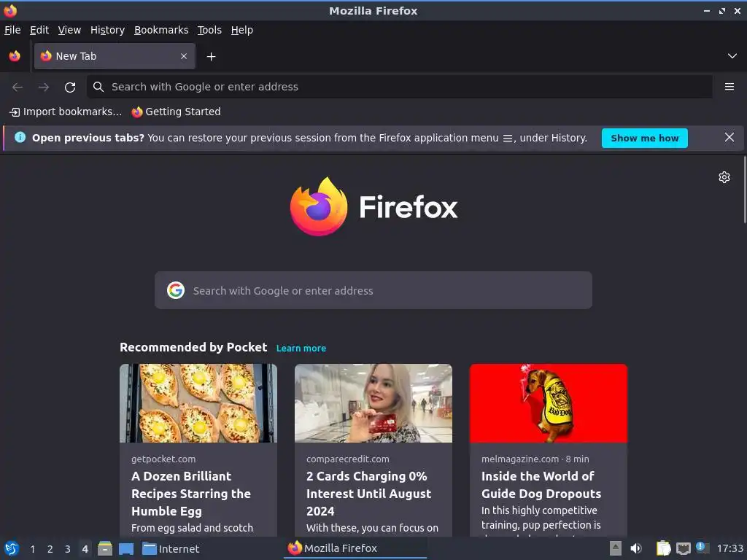
Task: Expand the list all tabs chevron
Action: (732, 56)
